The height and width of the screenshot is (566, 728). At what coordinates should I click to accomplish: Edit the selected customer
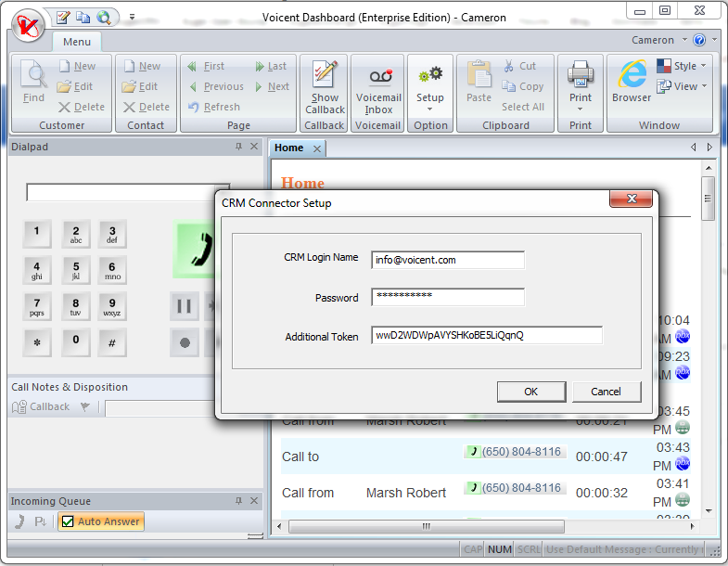tap(75, 86)
